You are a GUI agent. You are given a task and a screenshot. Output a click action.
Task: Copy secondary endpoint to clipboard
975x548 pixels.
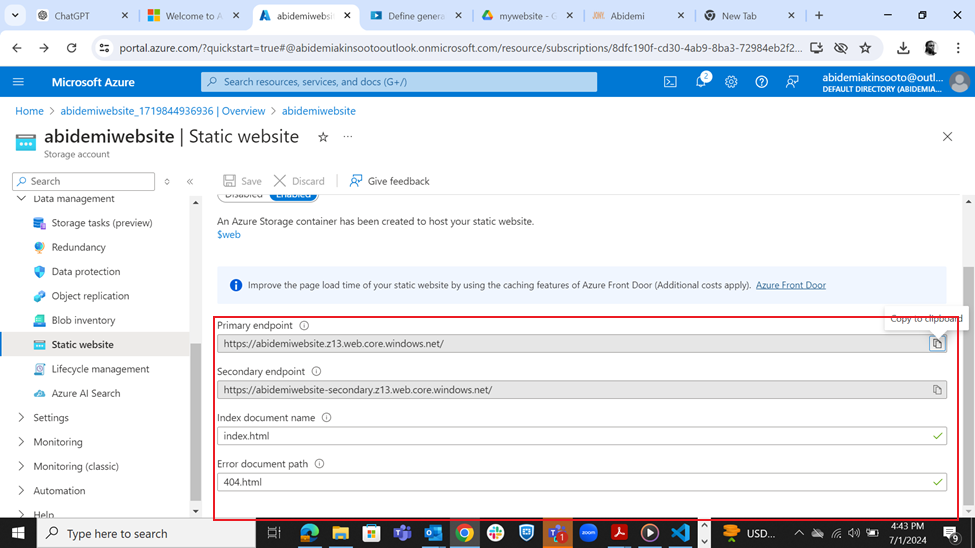tap(937, 390)
